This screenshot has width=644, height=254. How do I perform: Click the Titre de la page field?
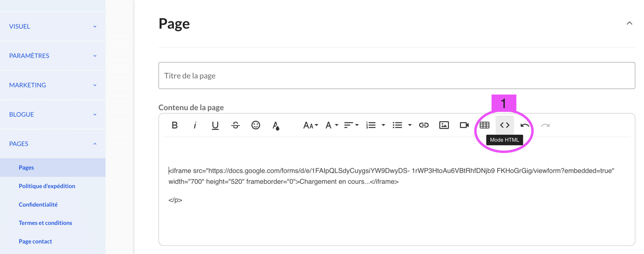(x=396, y=76)
